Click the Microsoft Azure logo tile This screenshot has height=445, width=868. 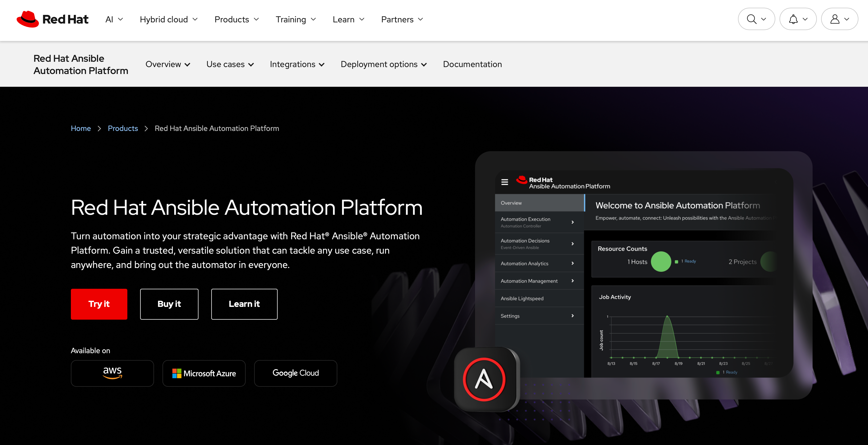(204, 373)
